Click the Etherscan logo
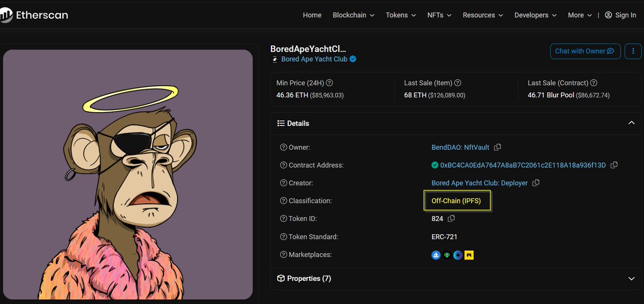644x304 pixels. point(34,15)
